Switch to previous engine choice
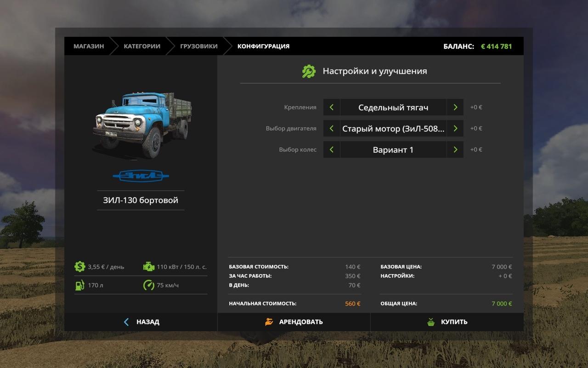 (x=332, y=128)
